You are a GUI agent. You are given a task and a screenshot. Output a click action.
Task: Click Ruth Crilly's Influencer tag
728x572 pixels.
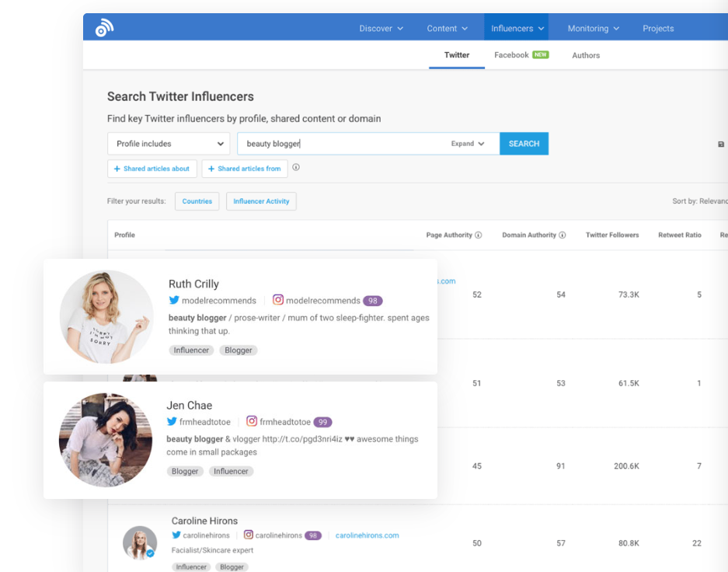pos(191,350)
